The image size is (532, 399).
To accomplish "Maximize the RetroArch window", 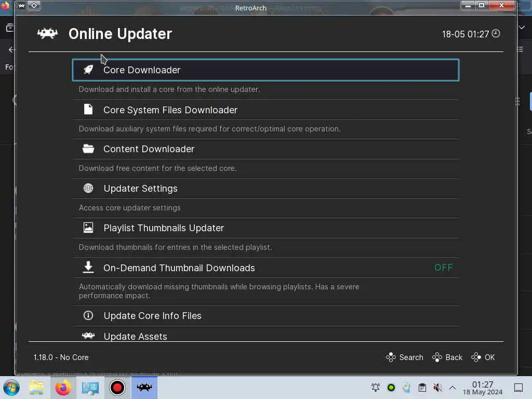I will coord(482,5).
